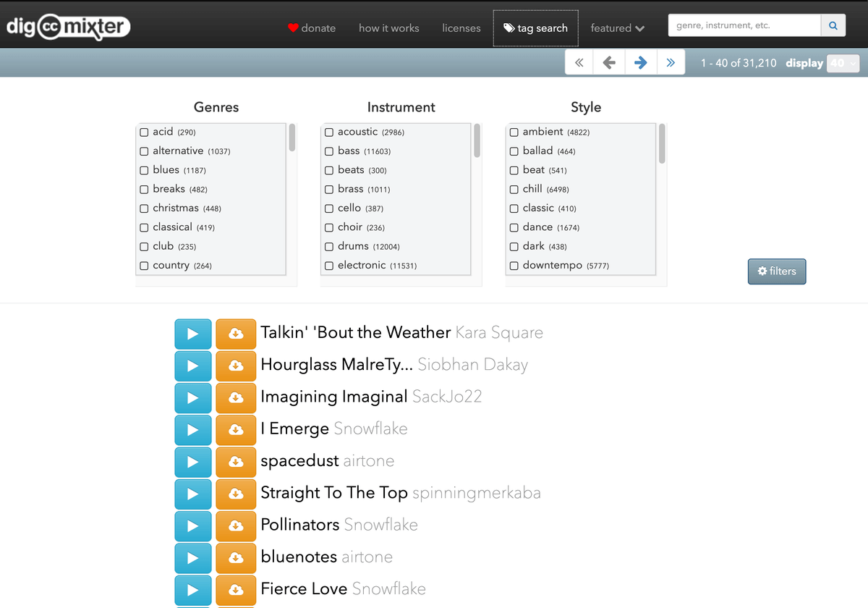The width and height of the screenshot is (868, 608).
Task: Tick the ambient style checkbox
Action: click(514, 132)
